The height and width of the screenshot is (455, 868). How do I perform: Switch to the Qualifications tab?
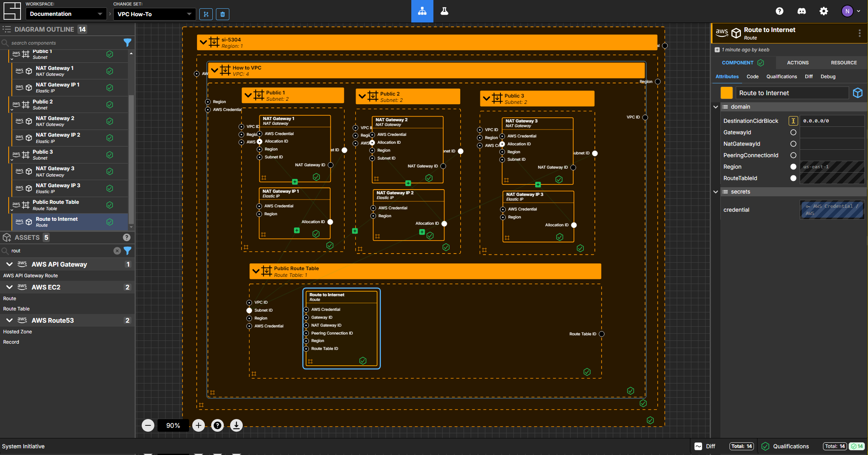click(x=782, y=76)
